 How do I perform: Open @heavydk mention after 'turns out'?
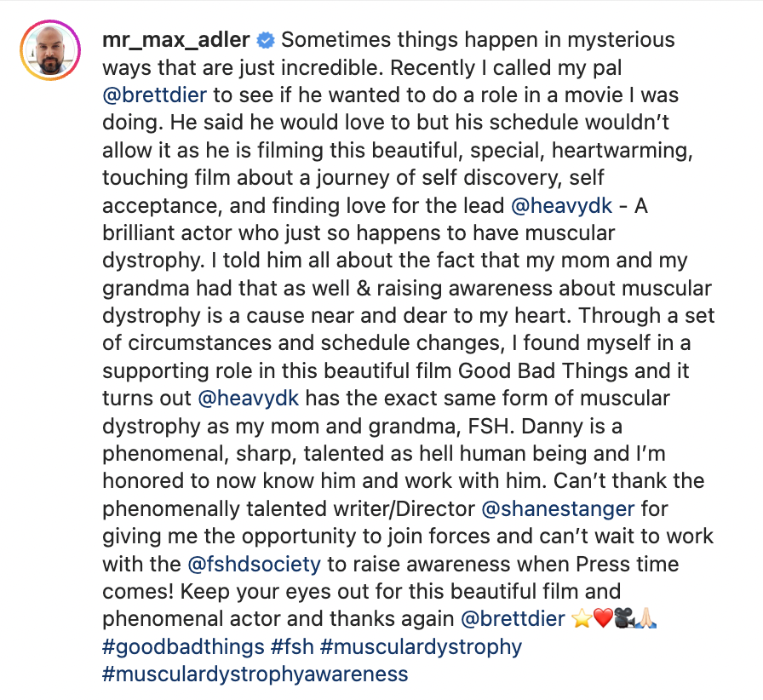[248, 399]
